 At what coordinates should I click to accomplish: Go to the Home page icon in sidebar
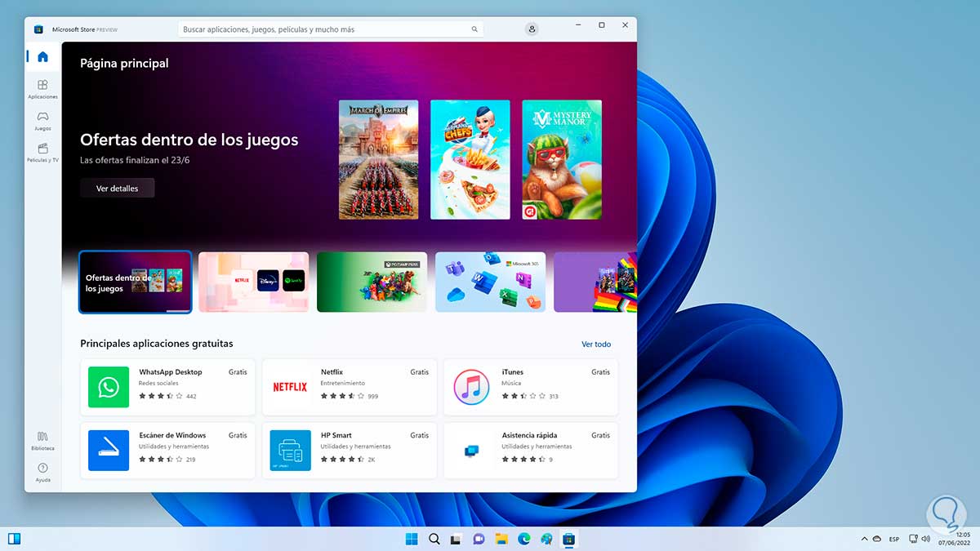pyautogui.click(x=42, y=56)
